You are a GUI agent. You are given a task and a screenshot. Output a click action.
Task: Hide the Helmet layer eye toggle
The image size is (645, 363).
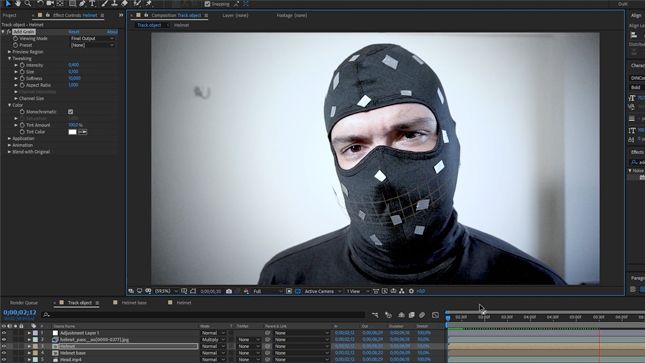pos(4,346)
